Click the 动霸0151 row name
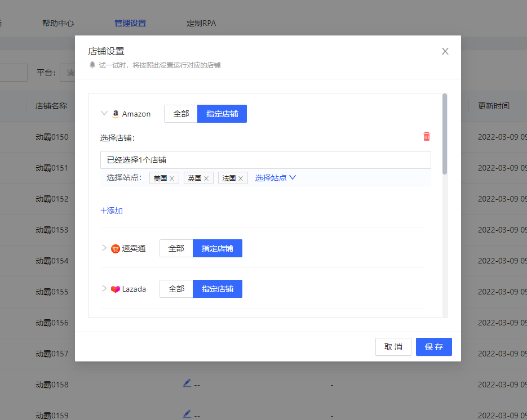Viewport: 527px width, 420px height. click(52, 168)
